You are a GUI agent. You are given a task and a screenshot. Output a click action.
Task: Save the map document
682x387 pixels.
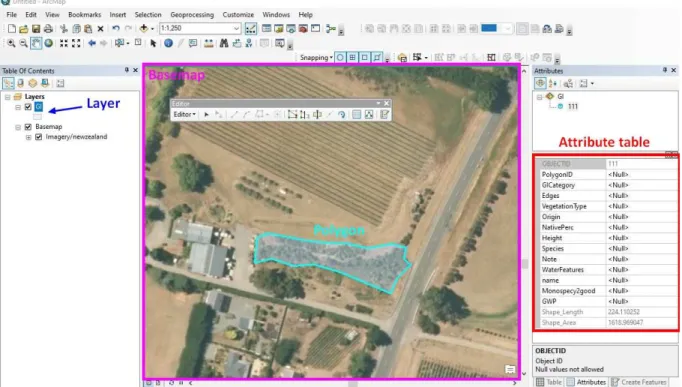click(36, 29)
